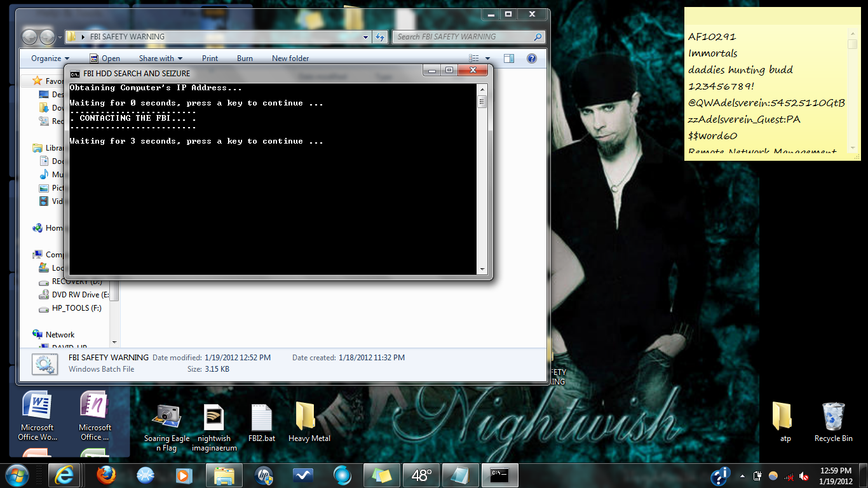Select the FBI2.bat file on desktop
The height and width of the screenshot is (488, 868).
(x=261, y=423)
